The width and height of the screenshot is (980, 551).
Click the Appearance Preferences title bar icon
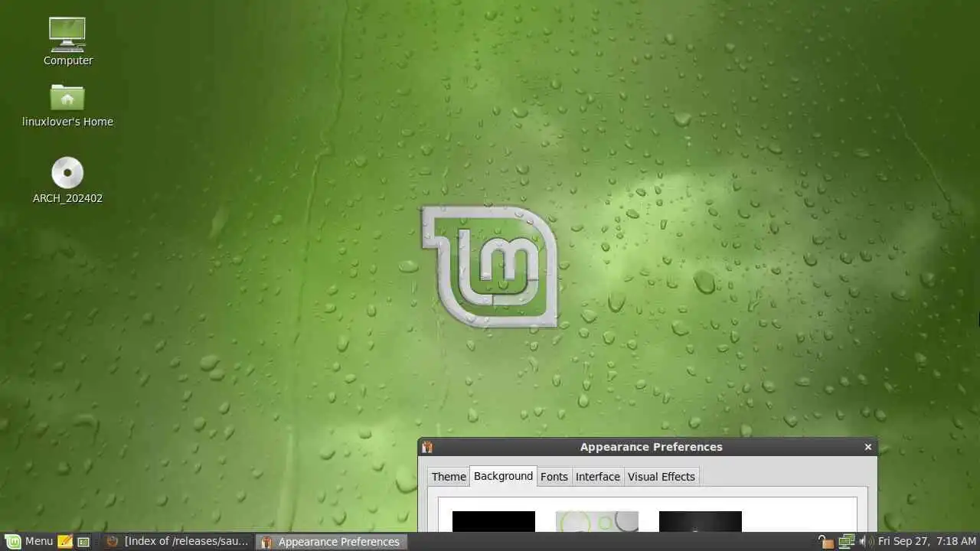427,447
